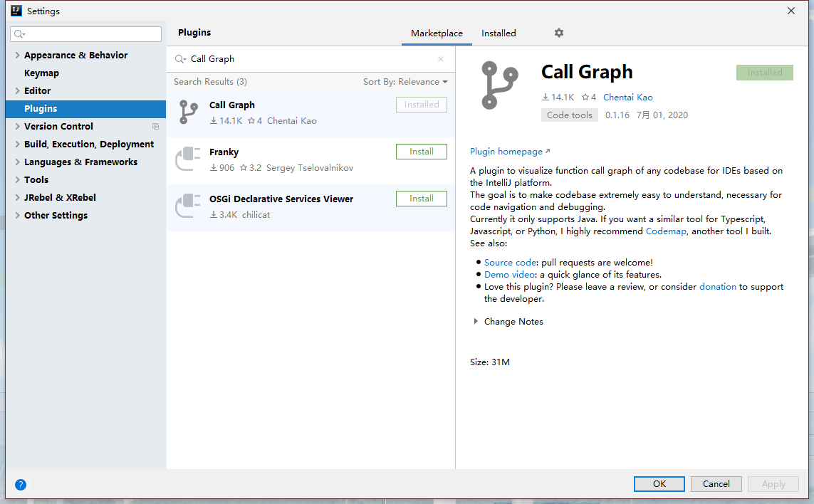
Task: Click the plugins settings gear icon
Action: (558, 33)
